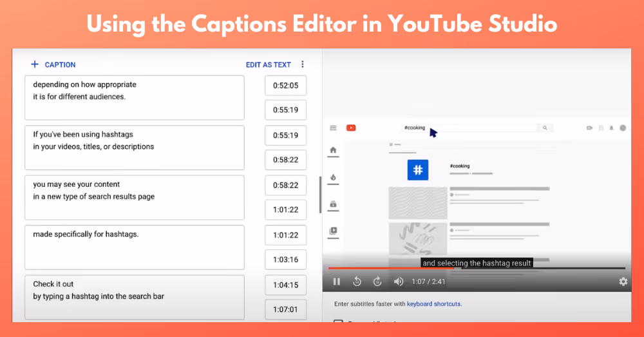Edit the caption 'depending on how appropriate'
This screenshot has width=644, height=337.
[x=135, y=97]
